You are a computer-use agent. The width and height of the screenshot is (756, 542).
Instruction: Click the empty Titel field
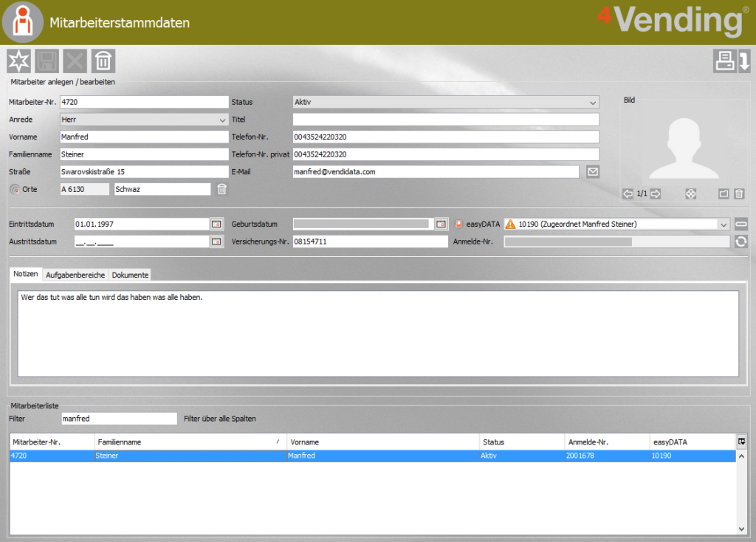click(x=446, y=120)
